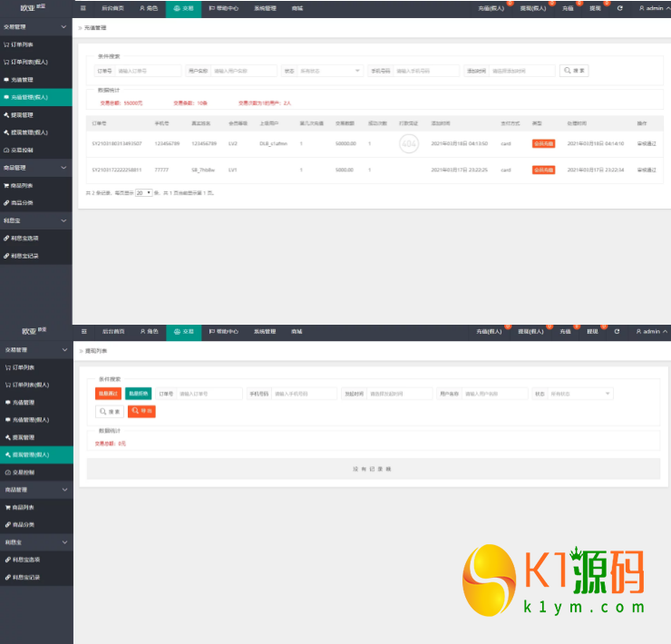Click the refresh icon on 提现列表 page header
This screenshot has width=671, height=644.
point(617,331)
